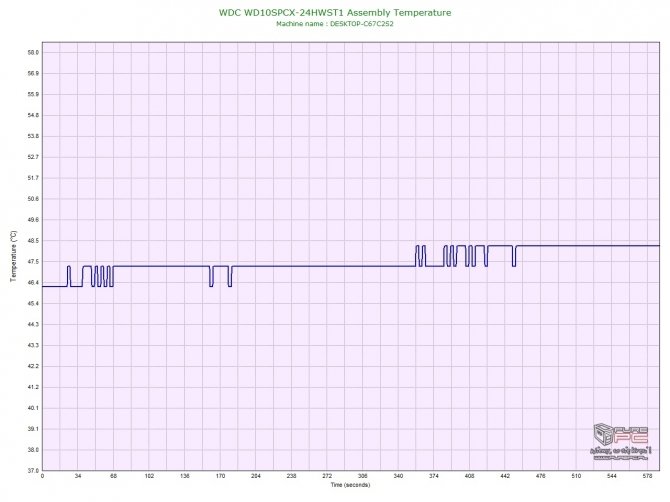Select the 43.3 temperature tick label
The width and height of the screenshot is (670, 502).
point(33,345)
